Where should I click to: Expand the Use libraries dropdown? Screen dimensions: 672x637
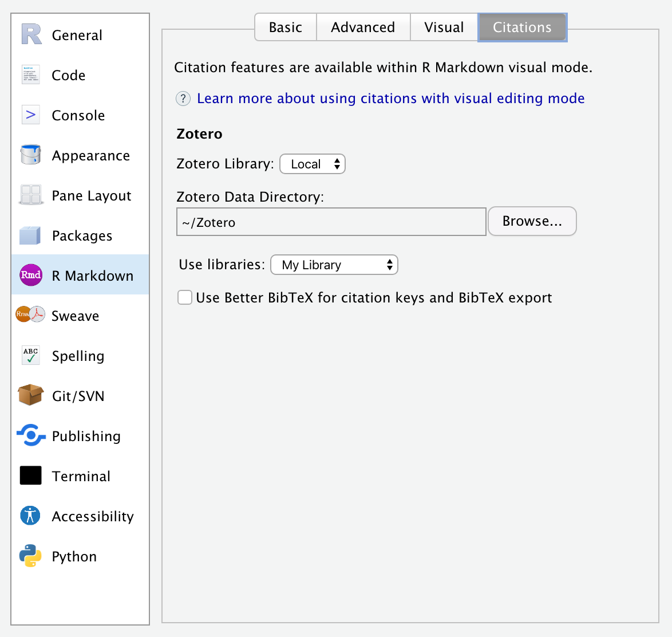click(x=334, y=265)
